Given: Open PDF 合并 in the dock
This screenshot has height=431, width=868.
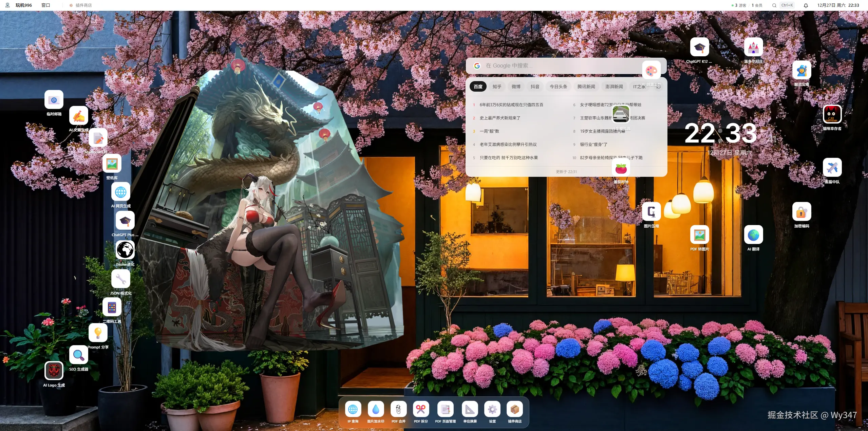Looking at the screenshot, I should coord(398,410).
